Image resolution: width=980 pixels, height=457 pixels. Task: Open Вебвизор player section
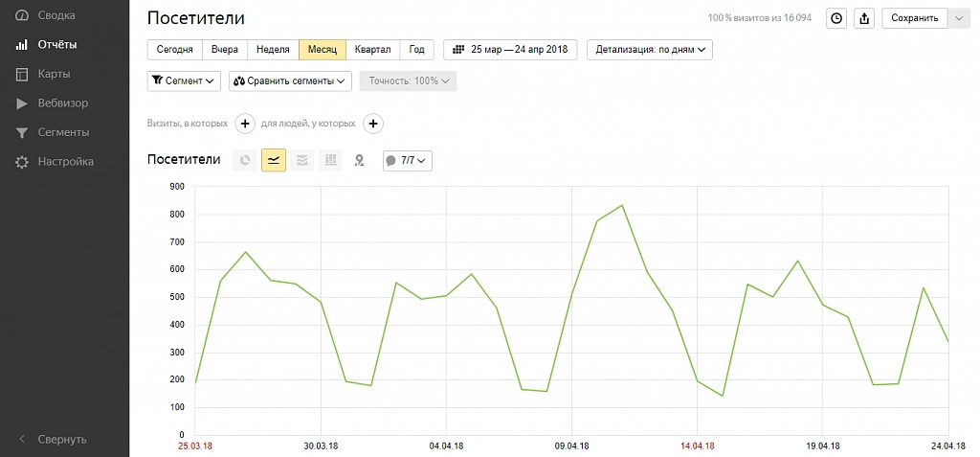click(x=62, y=103)
